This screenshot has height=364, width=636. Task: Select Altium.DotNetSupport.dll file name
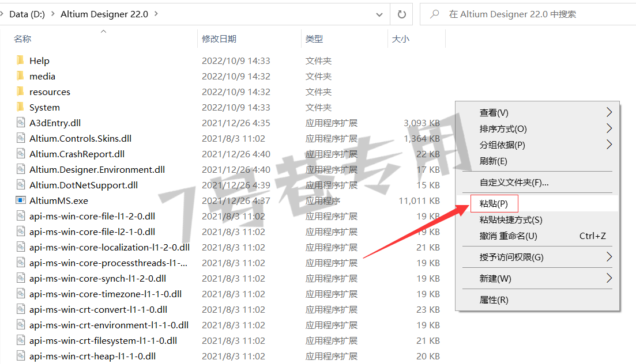point(84,185)
